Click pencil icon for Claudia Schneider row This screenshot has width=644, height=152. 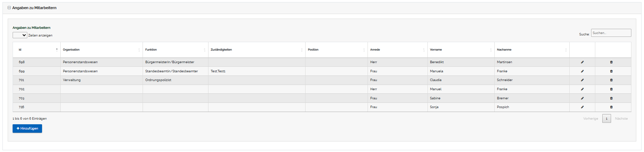coord(582,80)
